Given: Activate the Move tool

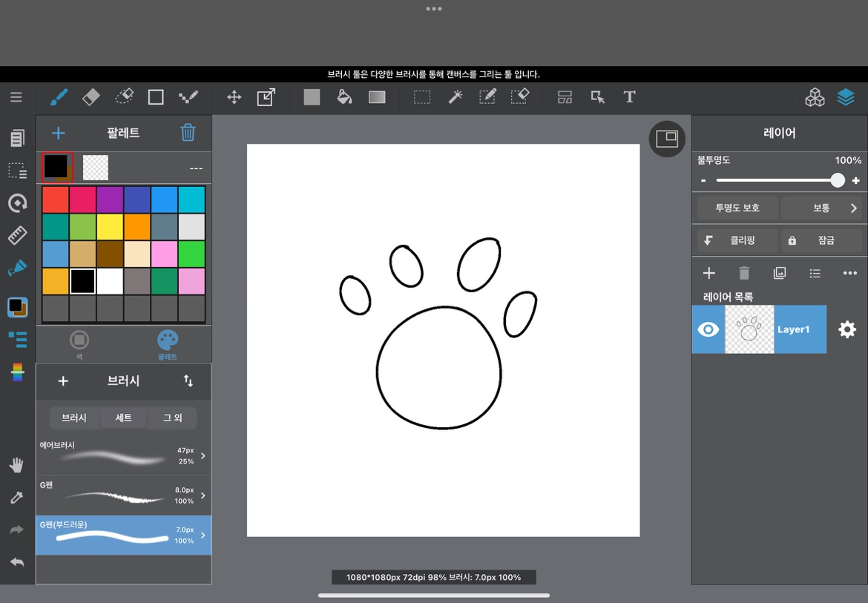Looking at the screenshot, I should tap(234, 97).
